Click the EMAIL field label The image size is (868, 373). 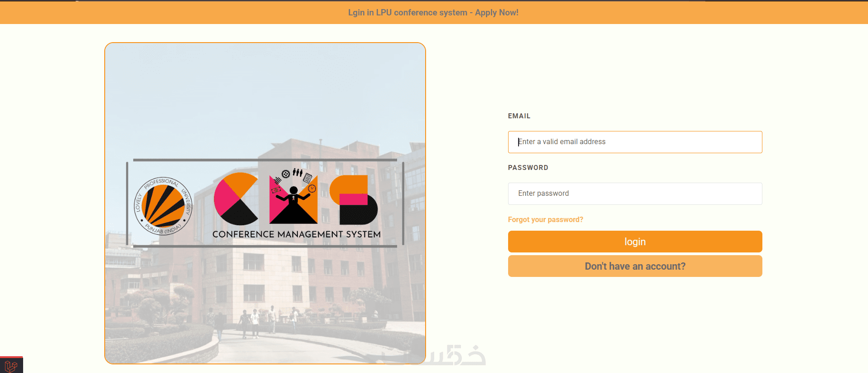click(519, 116)
